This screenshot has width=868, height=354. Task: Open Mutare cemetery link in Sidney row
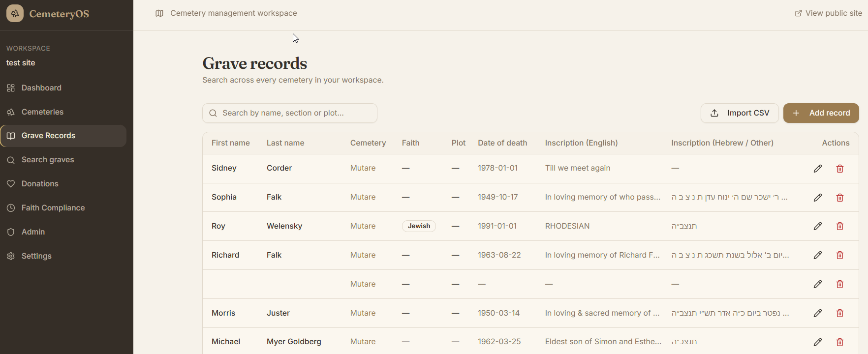tap(363, 168)
